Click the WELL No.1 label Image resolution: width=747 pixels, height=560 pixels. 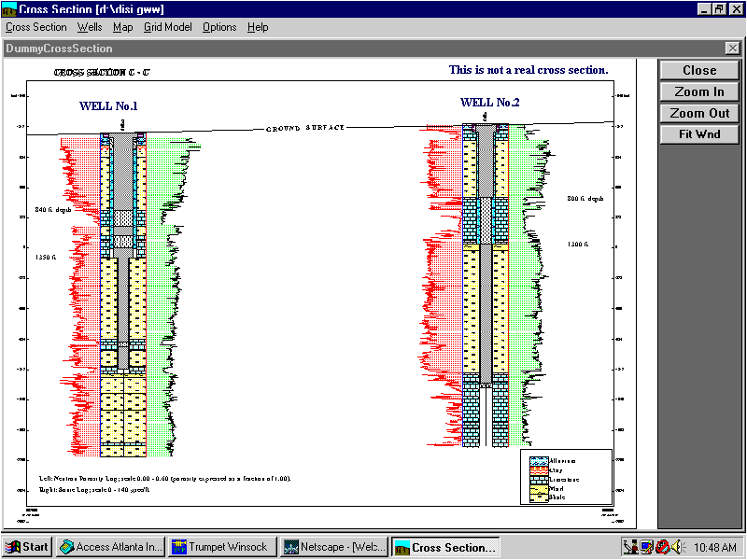pyautogui.click(x=108, y=105)
